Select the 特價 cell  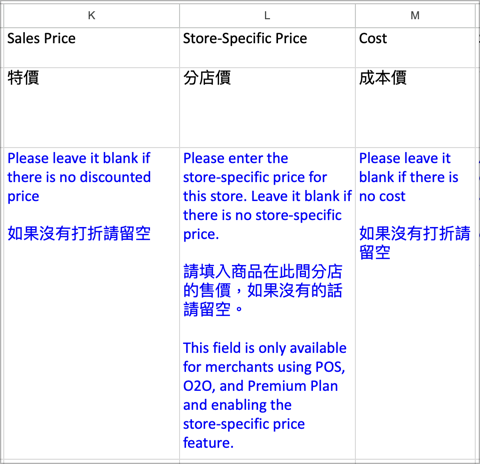[91, 107]
